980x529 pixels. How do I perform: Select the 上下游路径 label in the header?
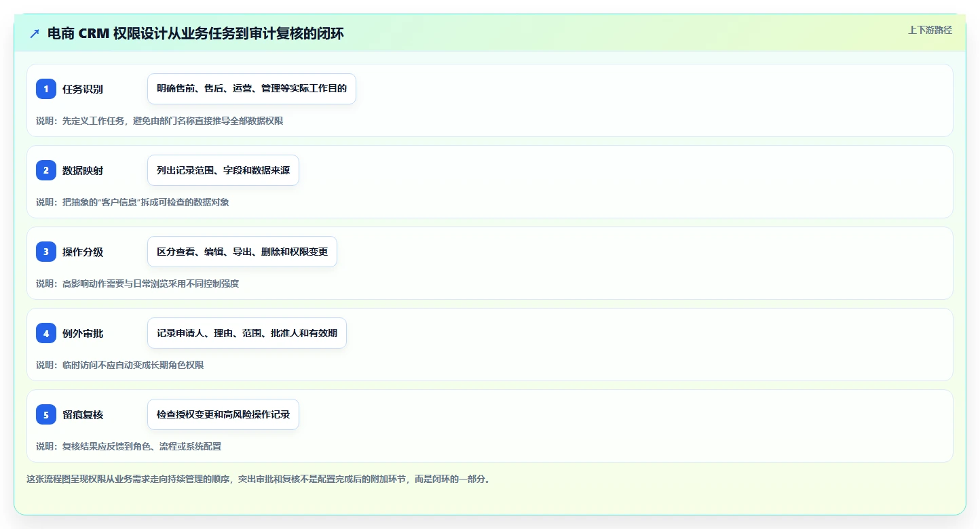[x=930, y=31]
